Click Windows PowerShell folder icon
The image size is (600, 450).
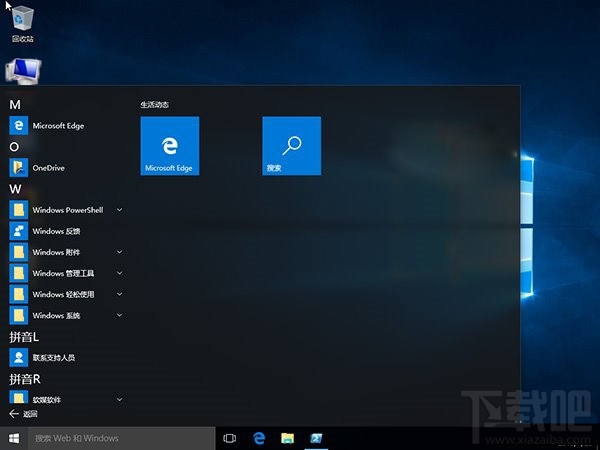(x=18, y=210)
